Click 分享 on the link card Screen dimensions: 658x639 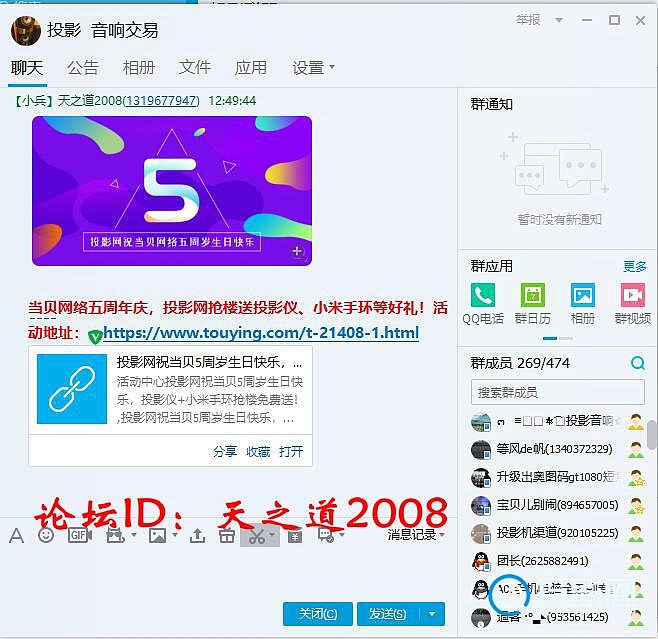(x=225, y=451)
